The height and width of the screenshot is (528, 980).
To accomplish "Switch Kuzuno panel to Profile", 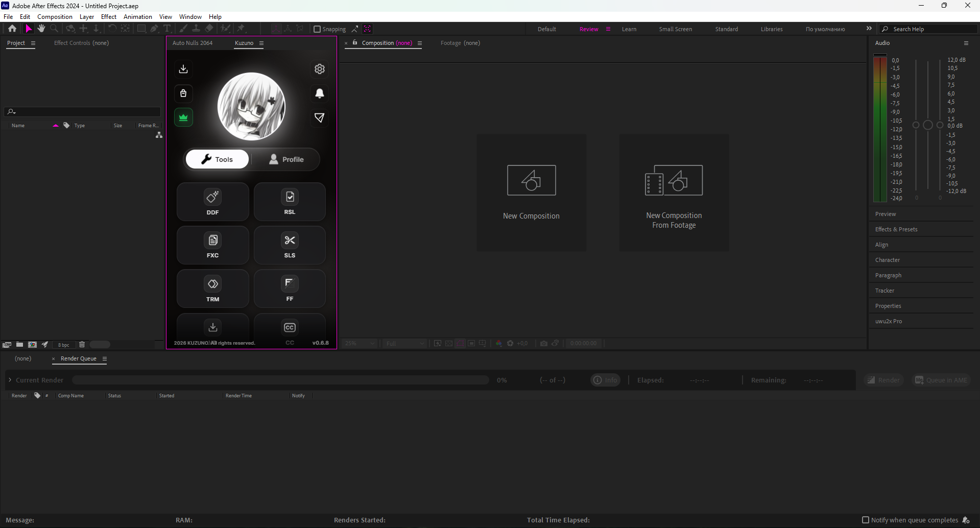I will point(286,159).
